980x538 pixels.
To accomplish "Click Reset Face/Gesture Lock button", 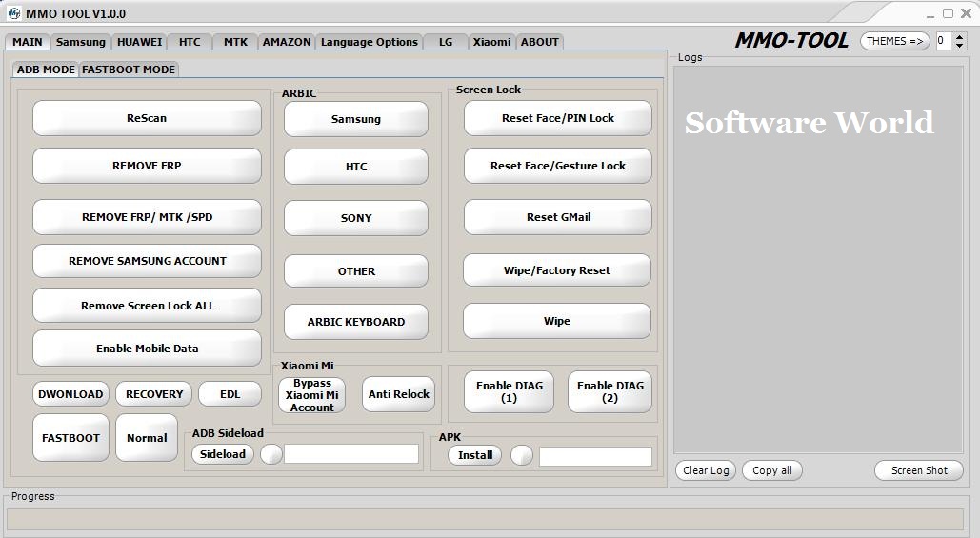I will [557, 166].
